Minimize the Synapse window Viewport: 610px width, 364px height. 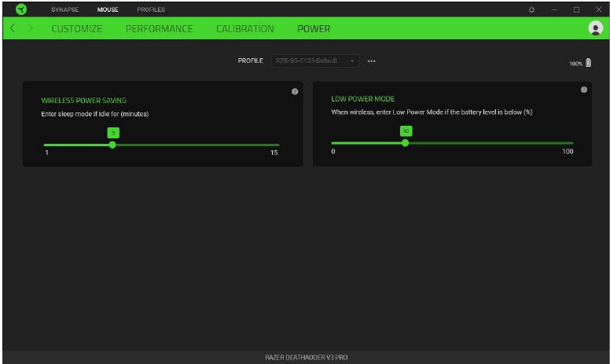point(554,9)
